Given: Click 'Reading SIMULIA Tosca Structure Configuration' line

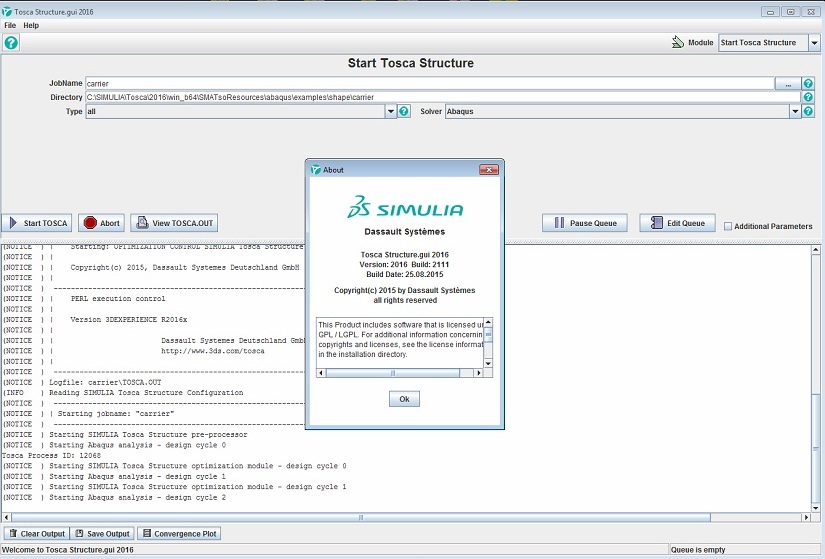Looking at the screenshot, I should pos(146,393).
